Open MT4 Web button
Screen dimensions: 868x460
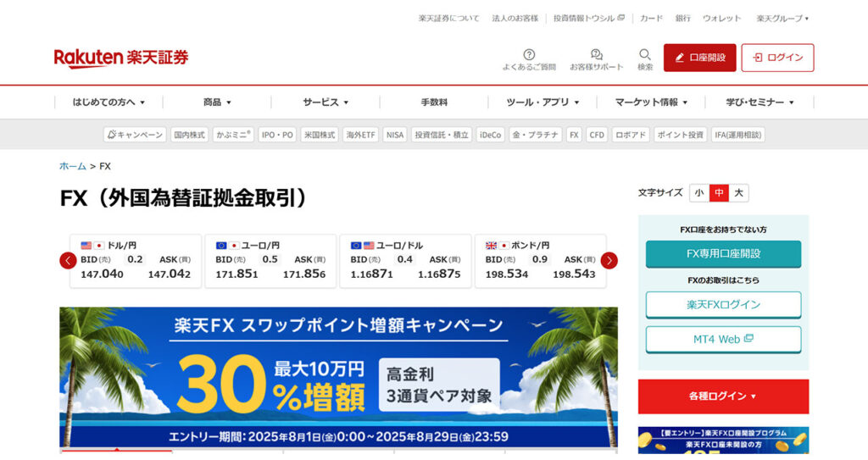click(x=723, y=340)
